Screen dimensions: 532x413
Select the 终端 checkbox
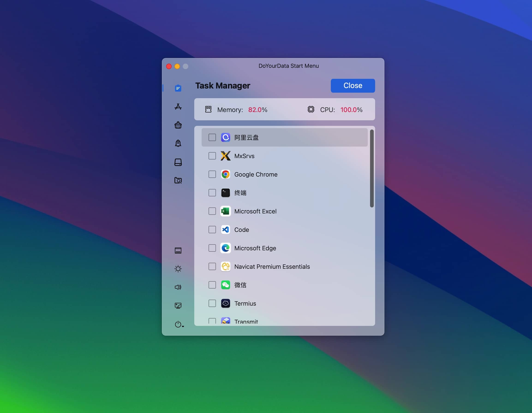212,193
